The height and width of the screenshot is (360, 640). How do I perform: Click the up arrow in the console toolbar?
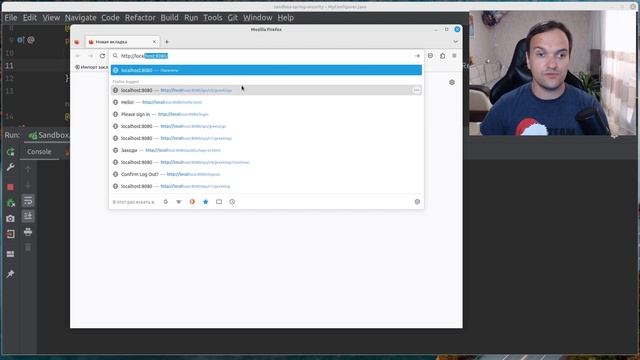28,169
